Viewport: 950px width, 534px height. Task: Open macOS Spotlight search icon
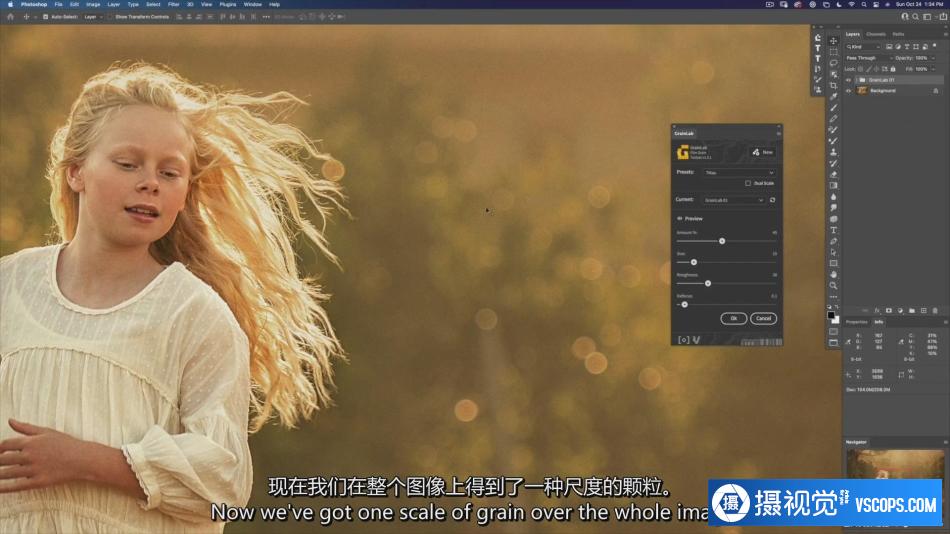pos(864,4)
